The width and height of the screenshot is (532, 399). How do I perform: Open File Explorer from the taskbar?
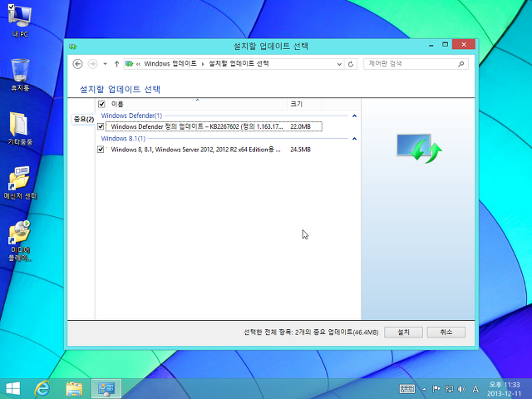coord(74,388)
